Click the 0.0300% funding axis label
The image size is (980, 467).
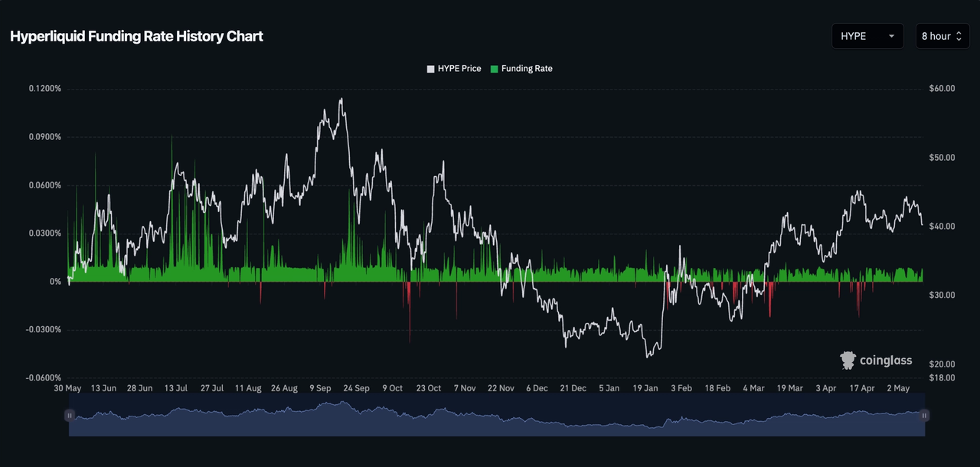tap(45, 233)
